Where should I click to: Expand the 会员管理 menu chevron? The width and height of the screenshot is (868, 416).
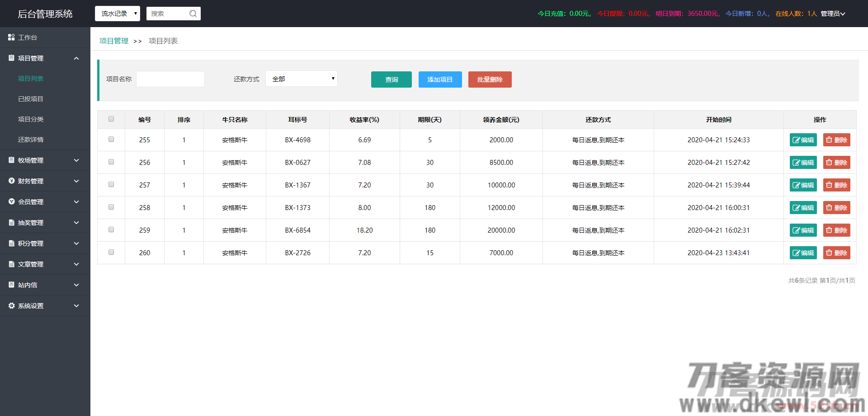tap(76, 201)
